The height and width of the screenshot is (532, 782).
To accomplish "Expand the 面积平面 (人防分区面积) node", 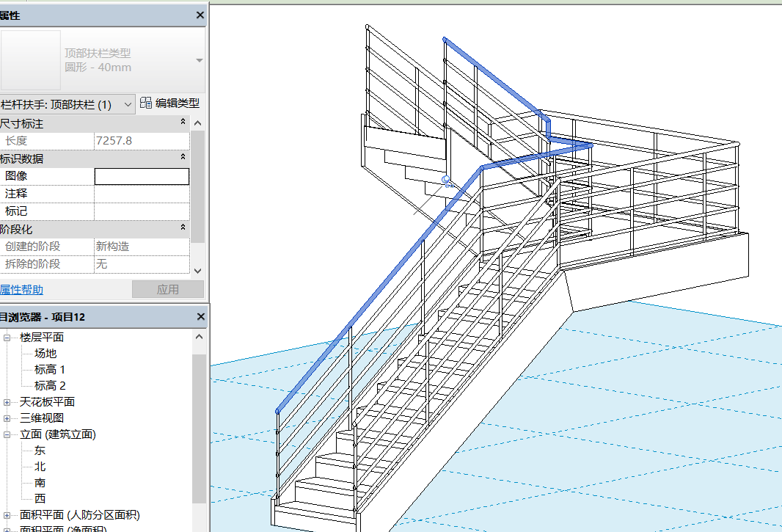I will 7,515.
